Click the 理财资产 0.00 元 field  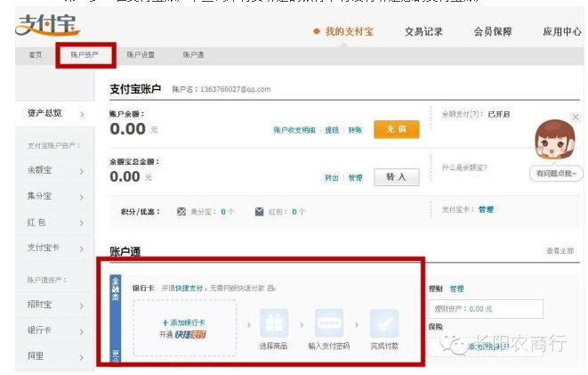(486, 309)
